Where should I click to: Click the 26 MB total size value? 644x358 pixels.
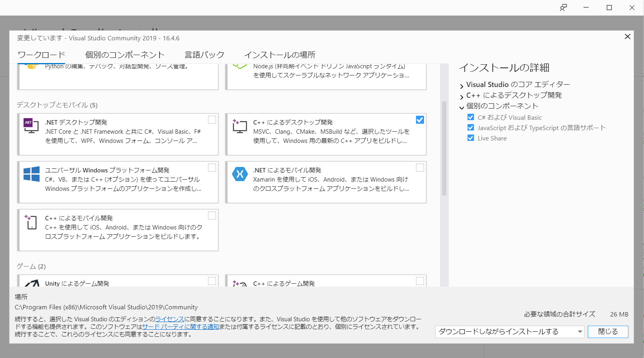tap(619, 314)
